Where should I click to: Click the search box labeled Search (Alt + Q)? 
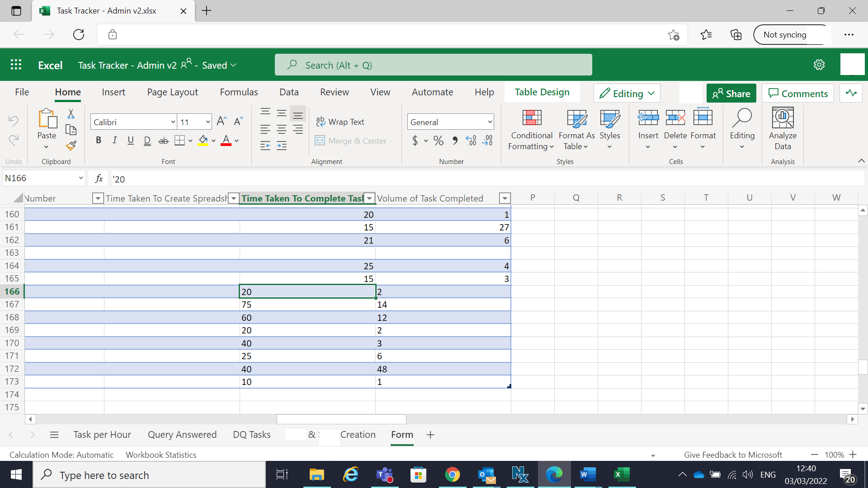click(x=433, y=65)
